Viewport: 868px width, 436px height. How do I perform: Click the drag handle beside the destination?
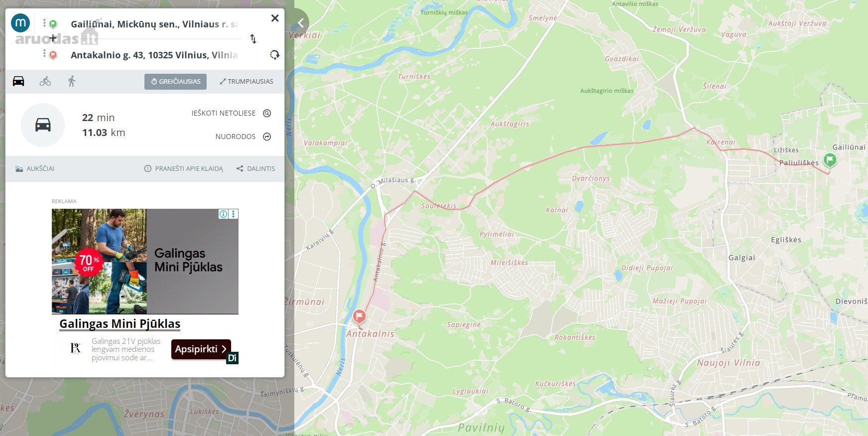44,54
